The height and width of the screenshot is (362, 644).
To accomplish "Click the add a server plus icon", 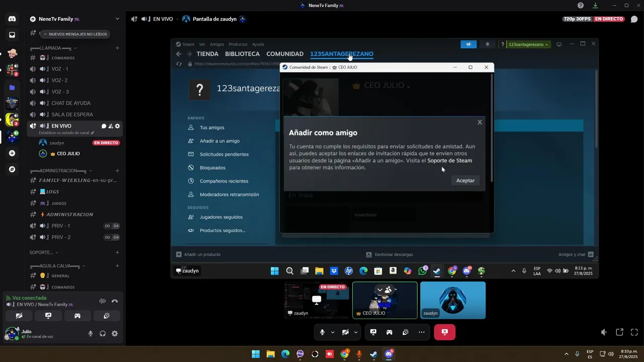I will tap(12, 153).
